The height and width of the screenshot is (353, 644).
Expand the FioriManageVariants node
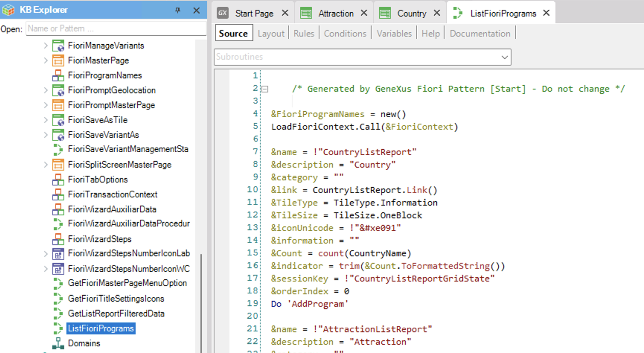point(45,45)
